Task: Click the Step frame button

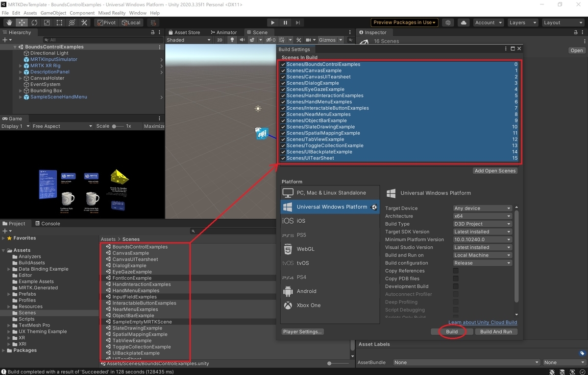Action: [298, 23]
